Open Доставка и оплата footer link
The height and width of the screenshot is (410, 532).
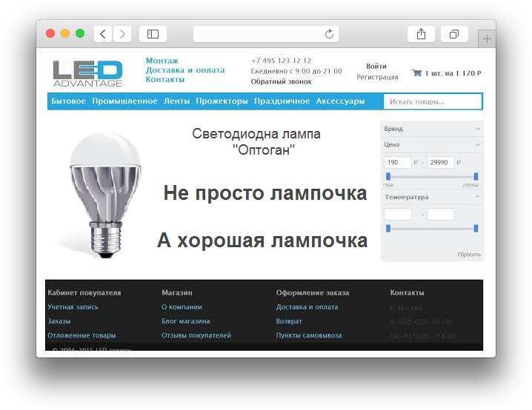pyautogui.click(x=307, y=307)
